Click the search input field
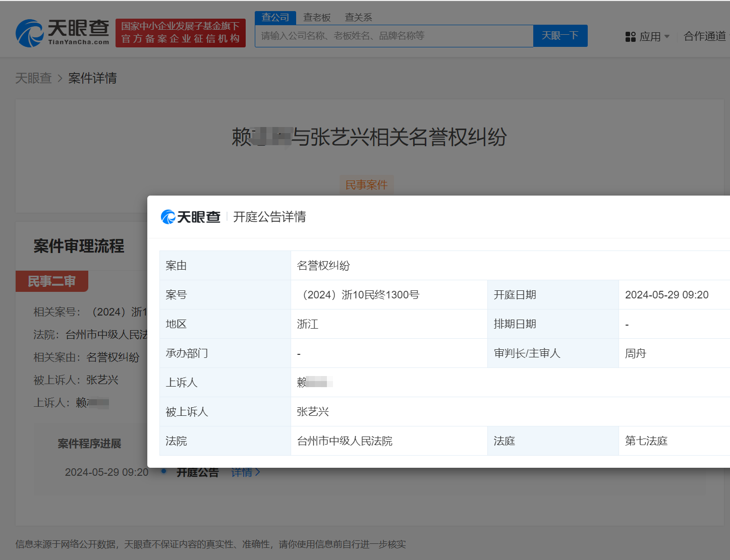 pos(394,36)
